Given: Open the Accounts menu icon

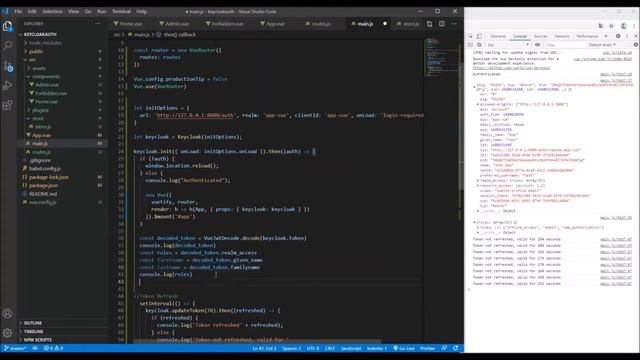Looking at the screenshot, I should tap(7, 313).
